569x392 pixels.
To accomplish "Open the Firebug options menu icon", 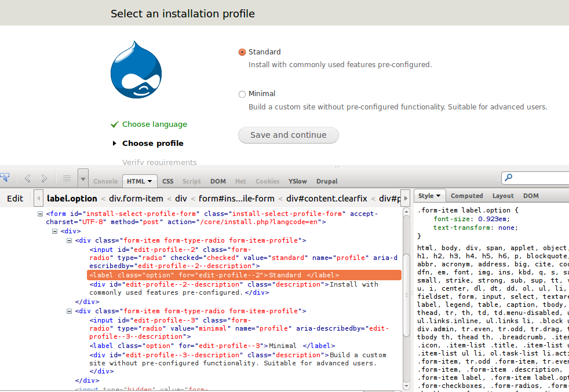I will pyautogui.click(x=83, y=179).
